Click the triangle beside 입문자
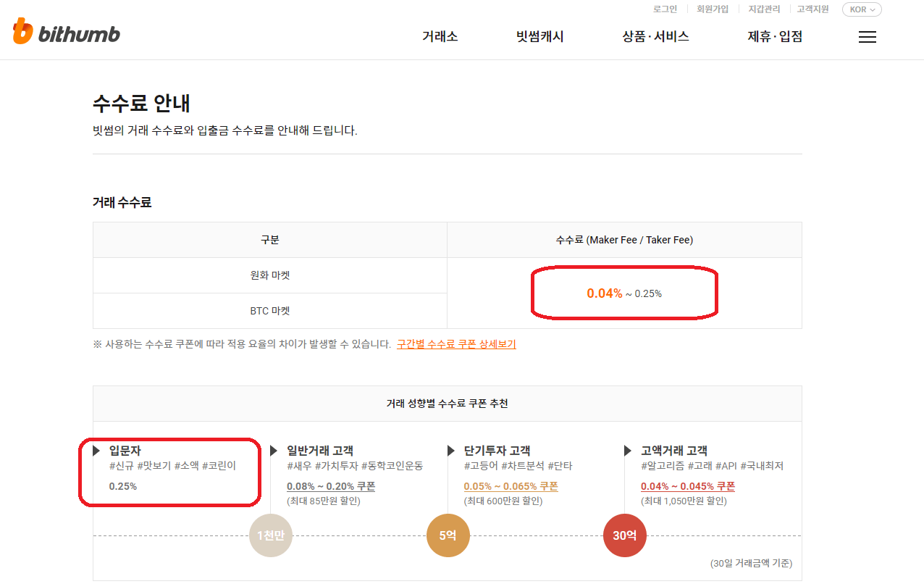This screenshot has height=584, width=924. [97, 451]
